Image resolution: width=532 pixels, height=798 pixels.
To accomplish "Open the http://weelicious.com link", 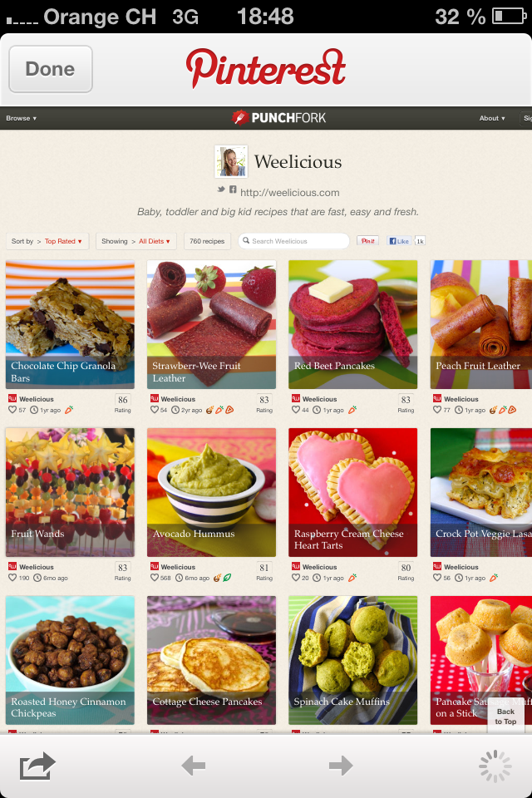I will pos(289,192).
